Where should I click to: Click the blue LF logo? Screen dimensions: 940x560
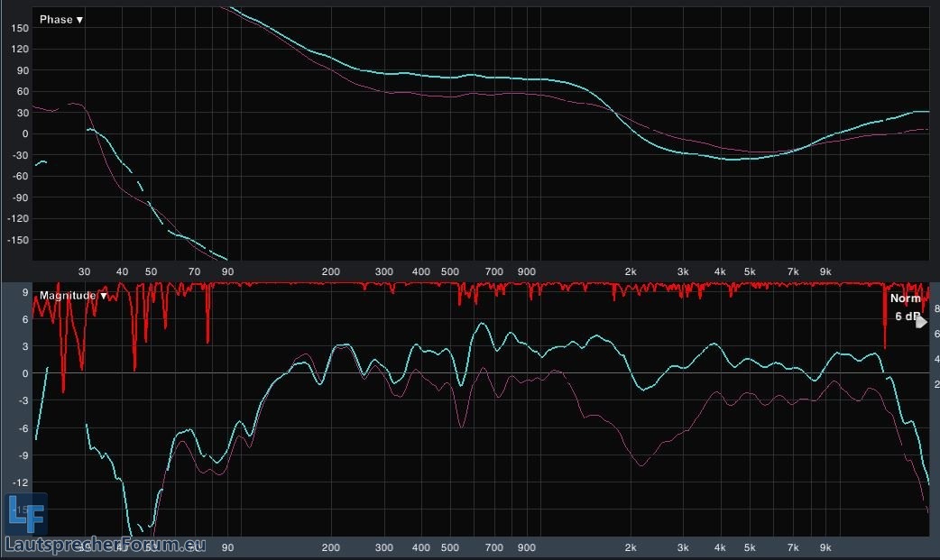point(27,514)
